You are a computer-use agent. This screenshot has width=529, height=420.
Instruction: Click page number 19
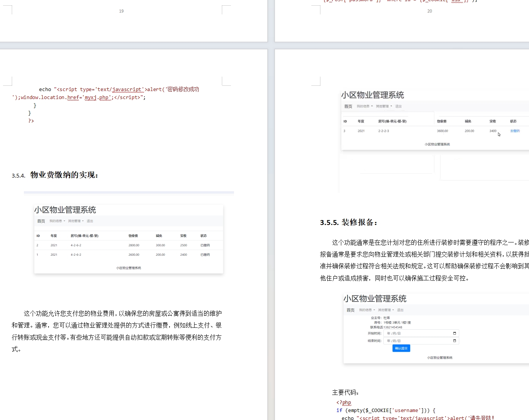(121, 11)
